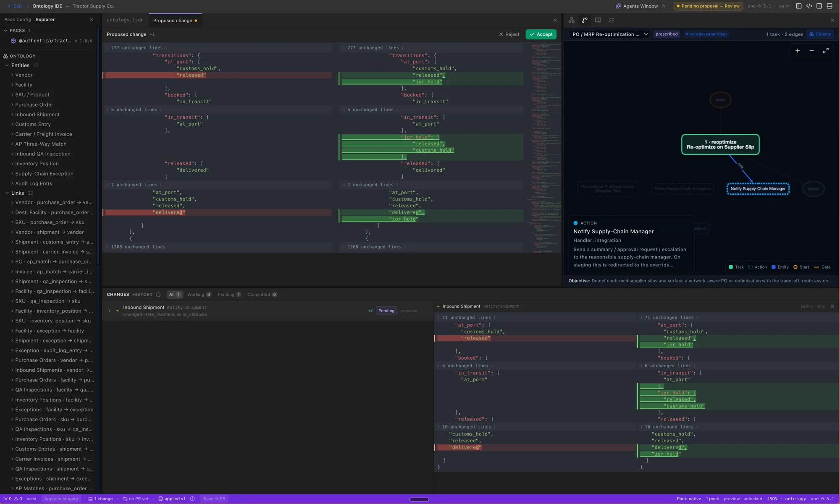Expand the Inbound Shipment change row
This screenshot has width=840, height=504.
109,311
